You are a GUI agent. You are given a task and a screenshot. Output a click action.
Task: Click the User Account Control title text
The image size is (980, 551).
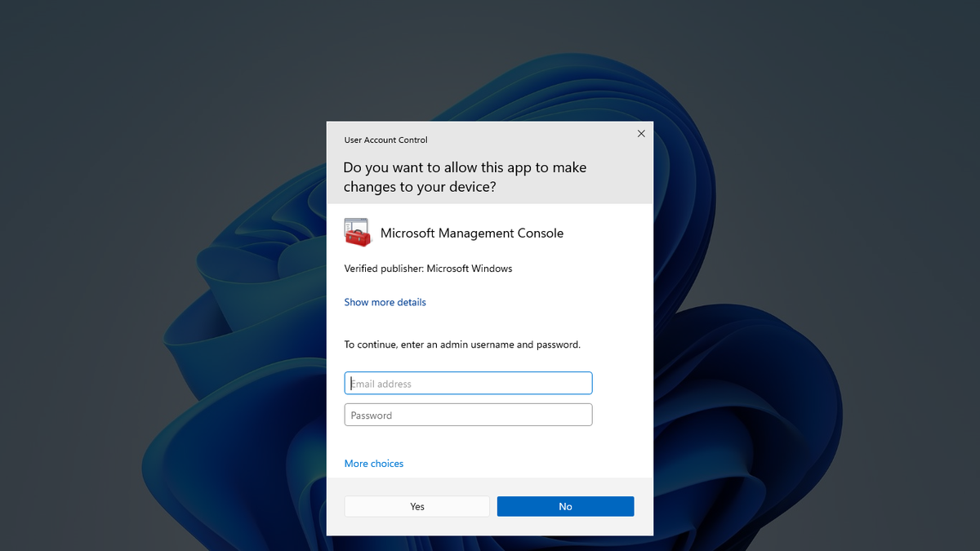coord(385,140)
